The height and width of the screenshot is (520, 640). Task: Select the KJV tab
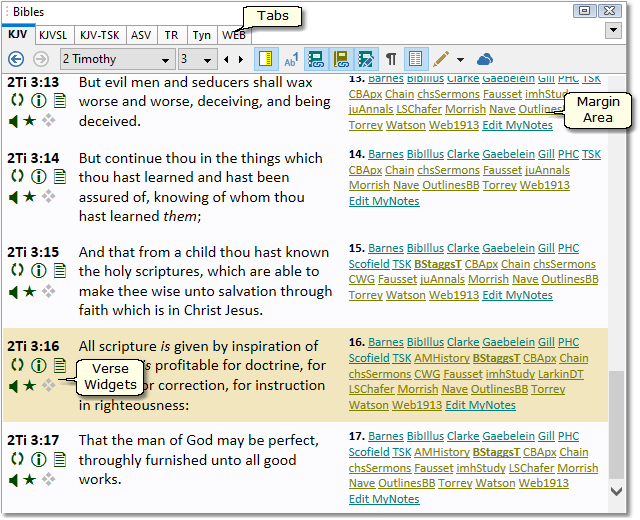point(18,34)
